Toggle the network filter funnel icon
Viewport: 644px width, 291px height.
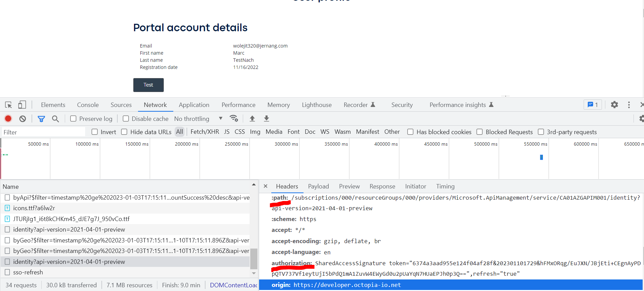tap(41, 119)
